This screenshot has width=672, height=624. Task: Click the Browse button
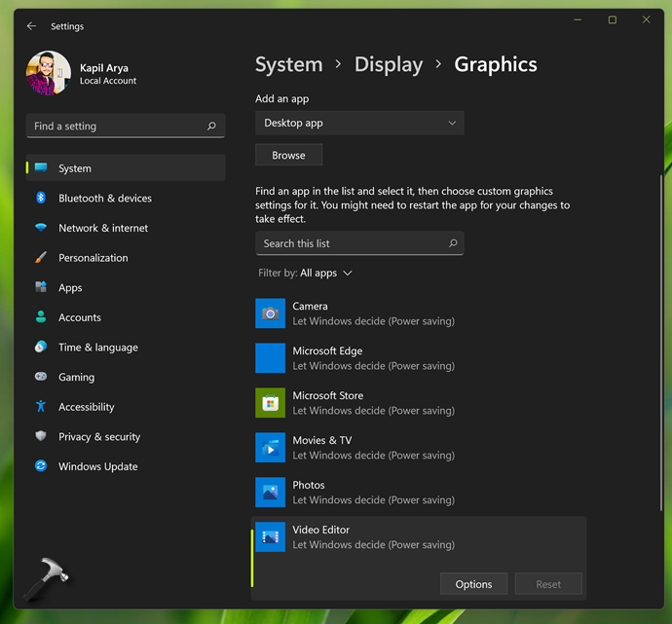point(288,155)
